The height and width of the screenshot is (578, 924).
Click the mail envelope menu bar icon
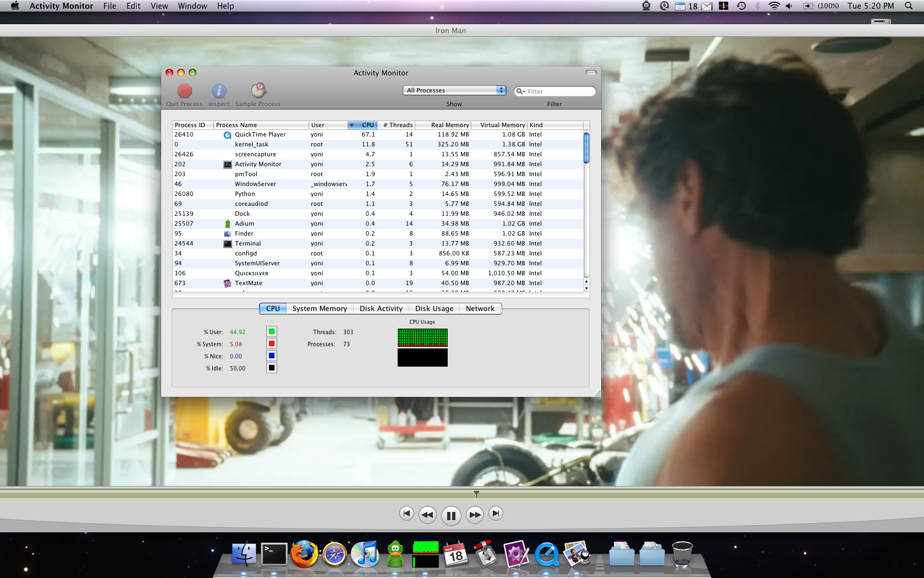(707, 6)
